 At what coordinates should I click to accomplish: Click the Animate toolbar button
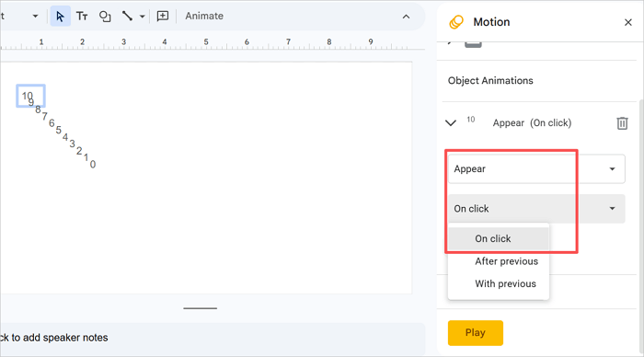tap(204, 16)
